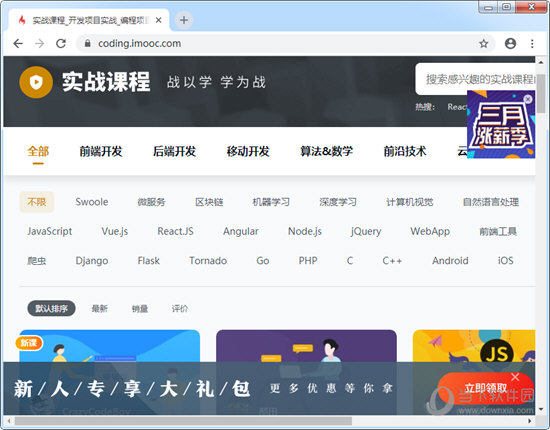Close the 三月涨薪季 floating ad
This screenshot has height=430, width=550.
click(x=528, y=99)
